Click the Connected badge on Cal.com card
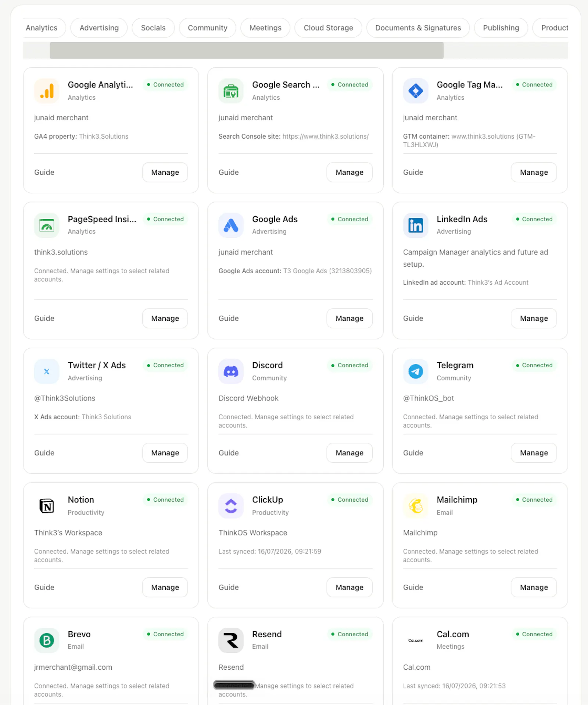The height and width of the screenshot is (705, 588). click(534, 634)
